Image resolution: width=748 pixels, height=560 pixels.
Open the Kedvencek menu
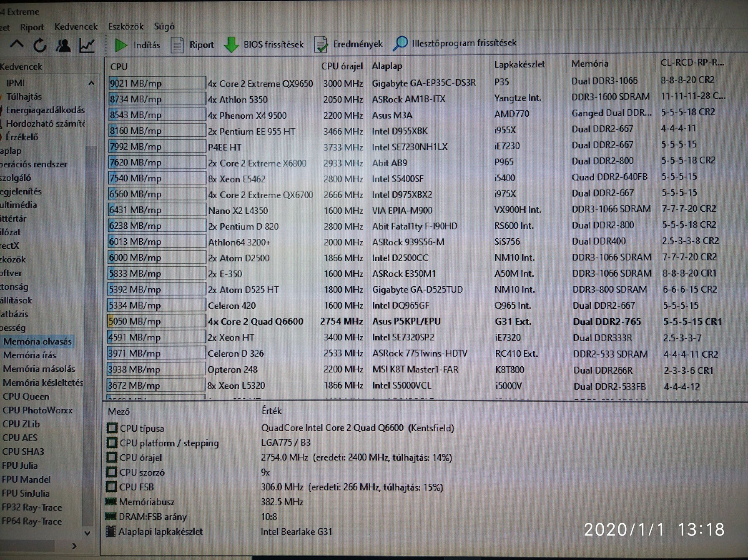tap(76, 27)
